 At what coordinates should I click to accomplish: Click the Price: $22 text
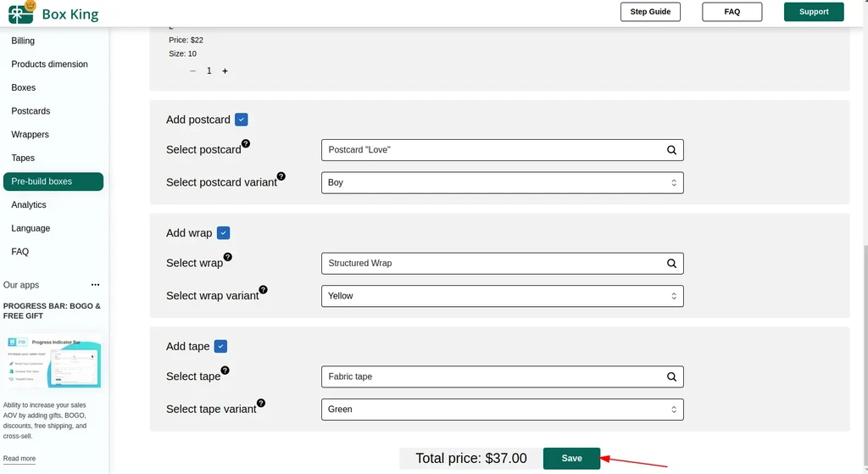(x=186, y=40)
